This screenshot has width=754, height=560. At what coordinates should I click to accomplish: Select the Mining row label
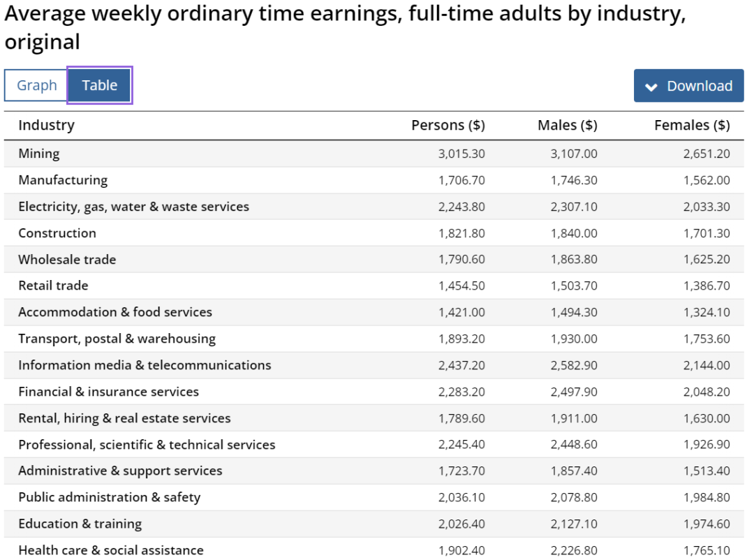pos(39,154)
